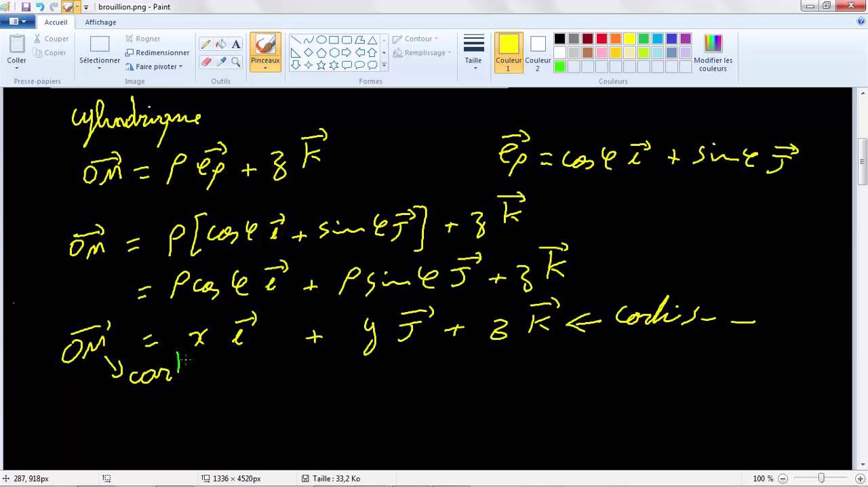
Task: Switch to the Affichage tab
Action: pyautogui.click(x=100, y=22)
